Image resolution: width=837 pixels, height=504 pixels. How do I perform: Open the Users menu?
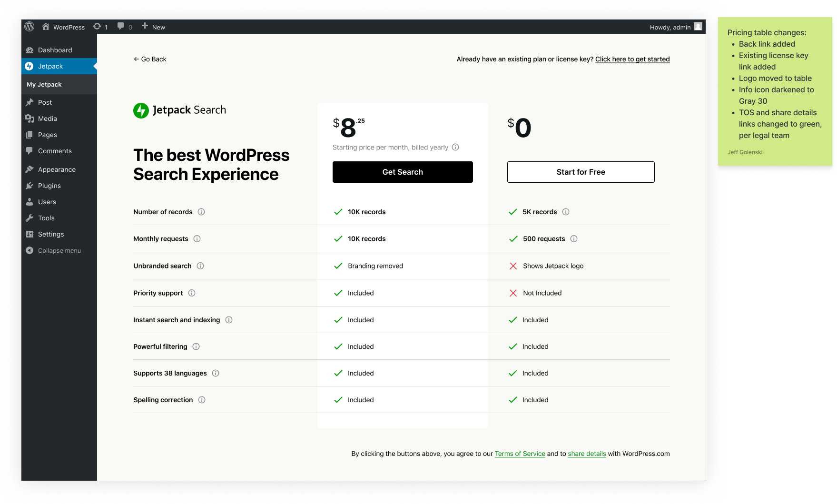coord(59,202)
